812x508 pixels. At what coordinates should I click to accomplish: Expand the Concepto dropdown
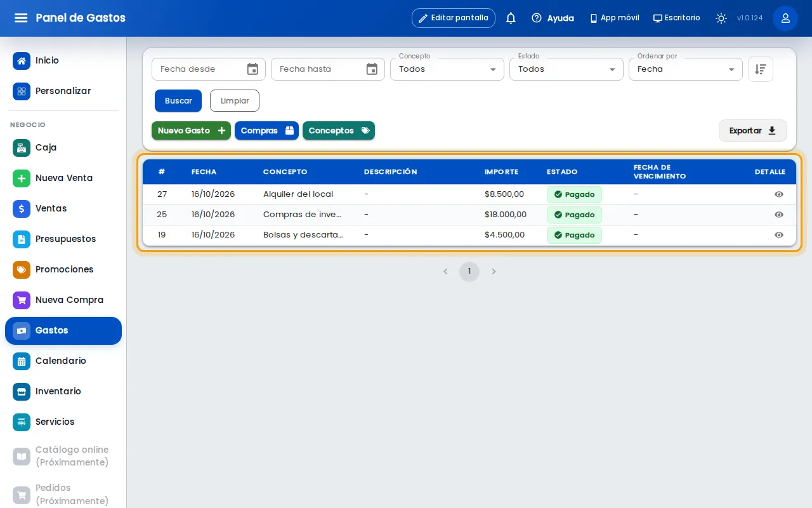(x=447, y=69)
